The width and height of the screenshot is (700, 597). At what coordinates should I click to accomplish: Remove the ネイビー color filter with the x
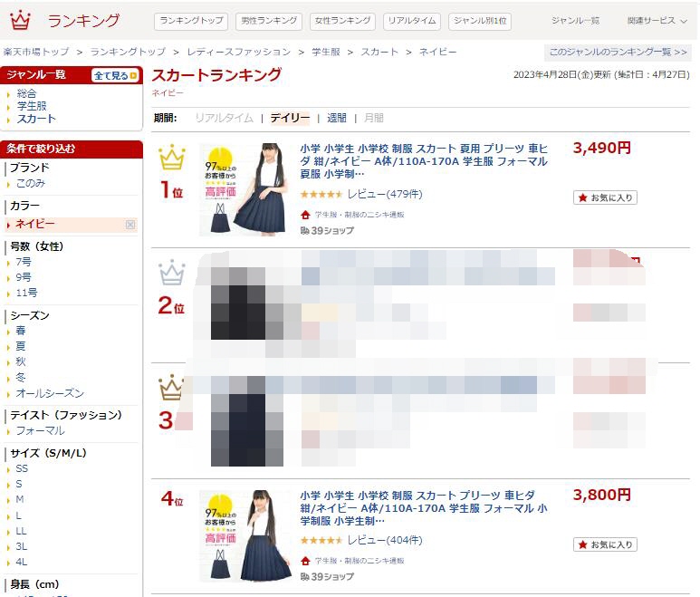pos(130,225)
